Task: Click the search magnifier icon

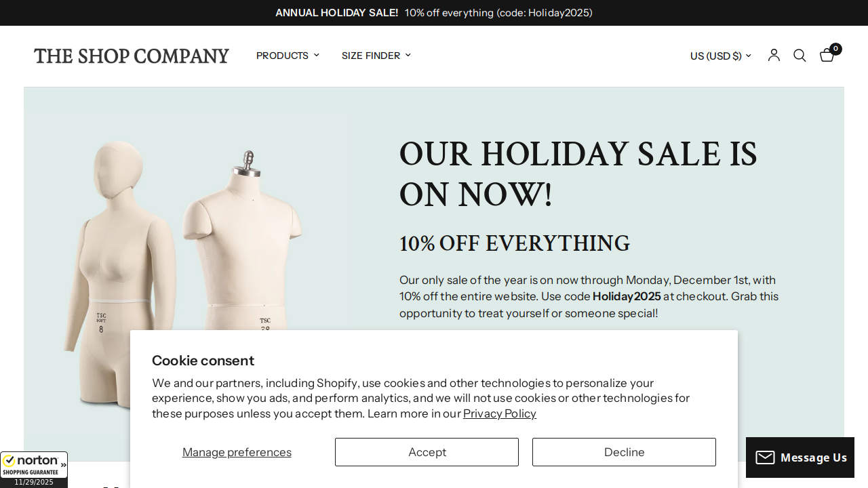Action: point(800,56)
